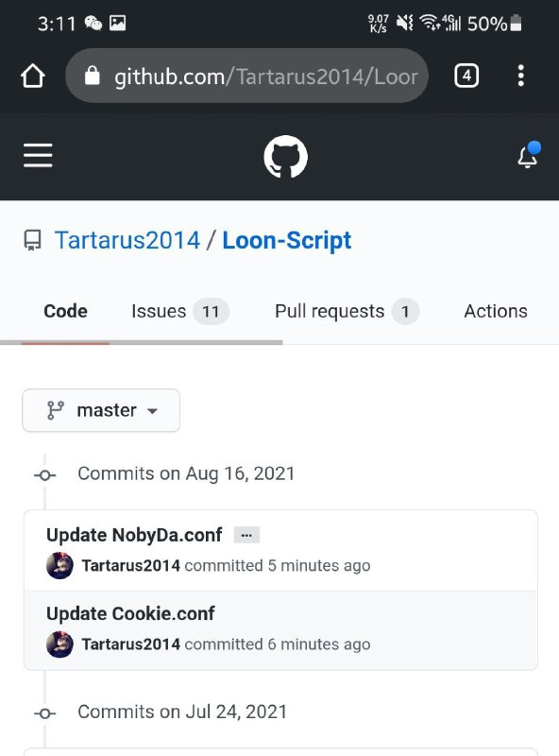Tap the padlock site security icon
Image resolution: width=559 pixels, height=756 pixels.
(92, 76)
